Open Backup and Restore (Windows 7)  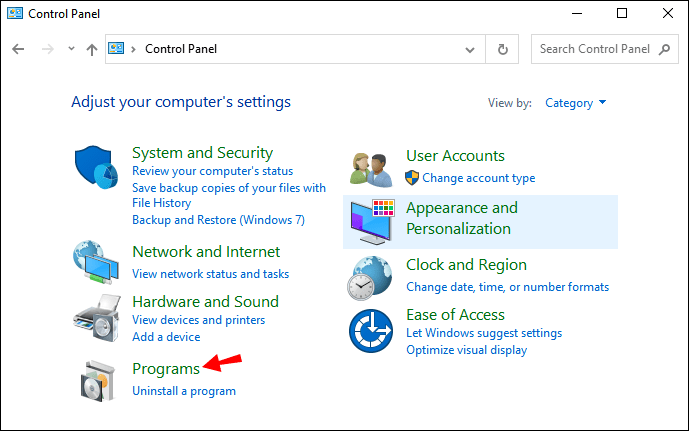click(x=218, y=220)
